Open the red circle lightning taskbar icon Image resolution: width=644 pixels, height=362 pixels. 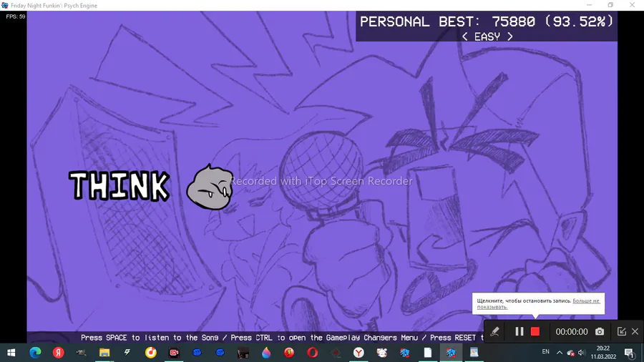289,353
